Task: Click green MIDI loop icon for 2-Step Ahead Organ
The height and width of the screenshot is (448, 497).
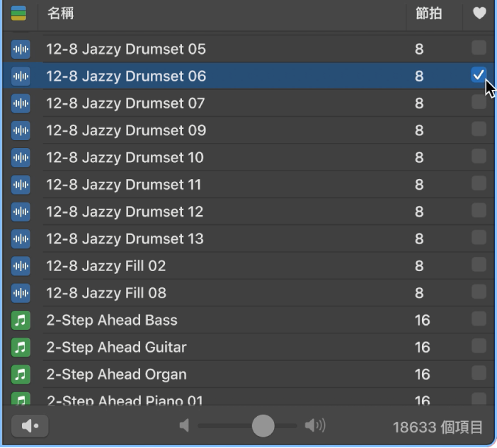Action: [21, 374]
